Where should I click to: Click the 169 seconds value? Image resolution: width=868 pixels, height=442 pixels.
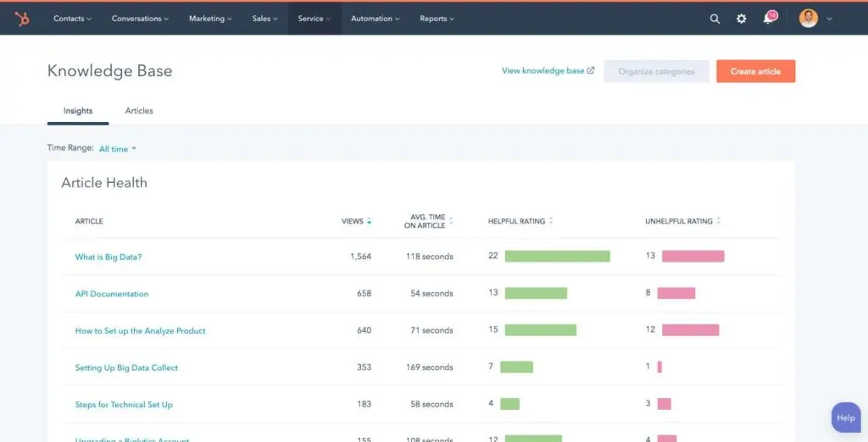pyautogui.click(x=428, y=367)
